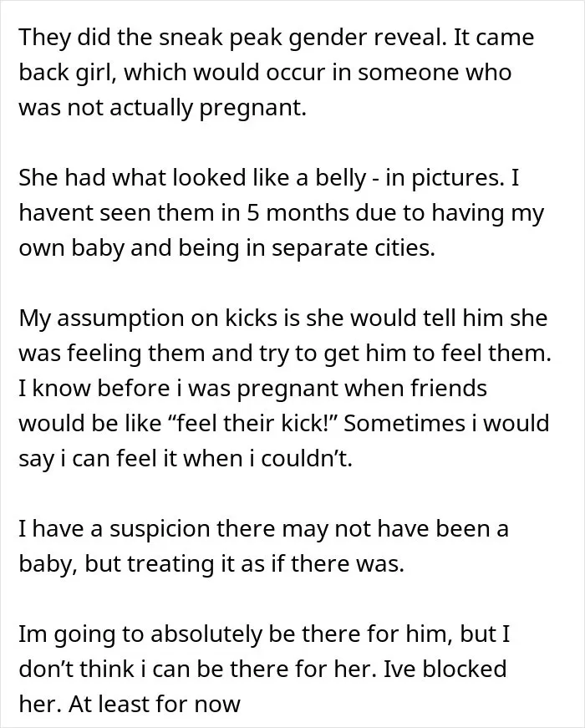Click the line "was not actually pregnant."
The width and height of the screenshot is (585, 728).
(162, 108)
